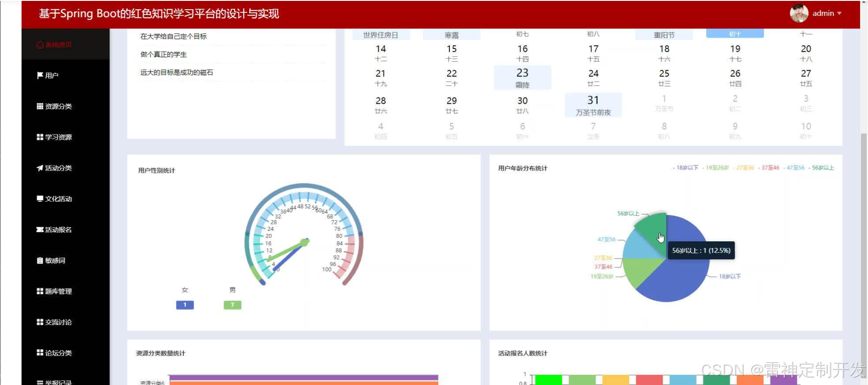
Task: Click the 活动报名人数统计 chart title
Action: click(522, 353)
